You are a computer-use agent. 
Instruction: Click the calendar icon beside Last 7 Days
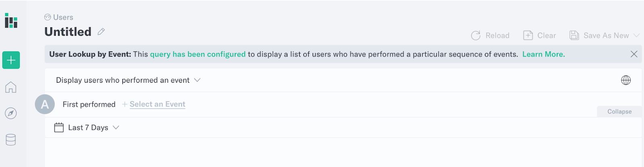tap(59, 128)
